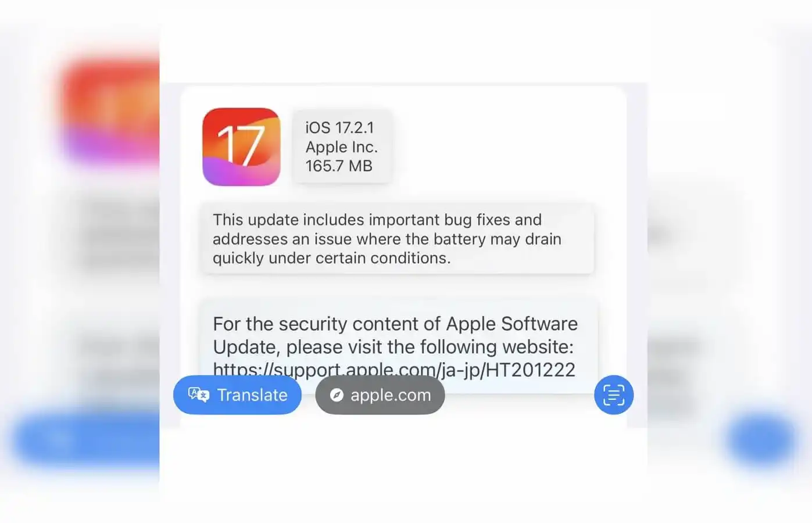
Task: Click the iOS 17 app icon
Action: pos(241,146)
